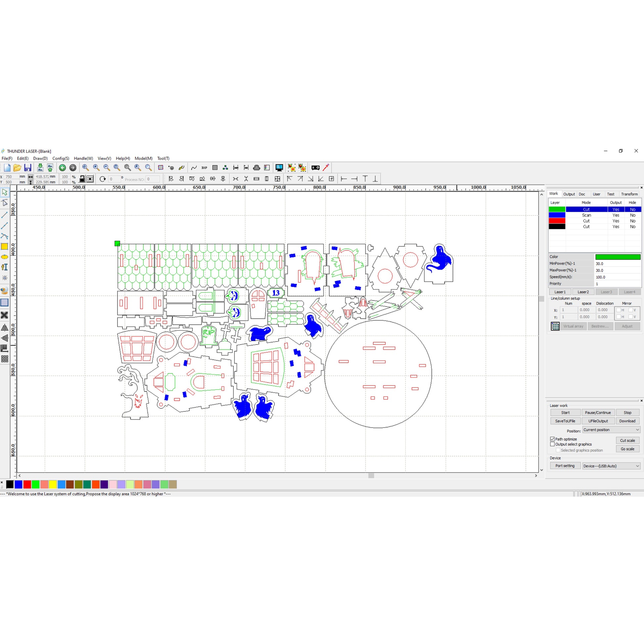The width and height of the screenshot is (644, 644).
Task: Select the Text tool in left toolbar
Action: coord(5,267)
